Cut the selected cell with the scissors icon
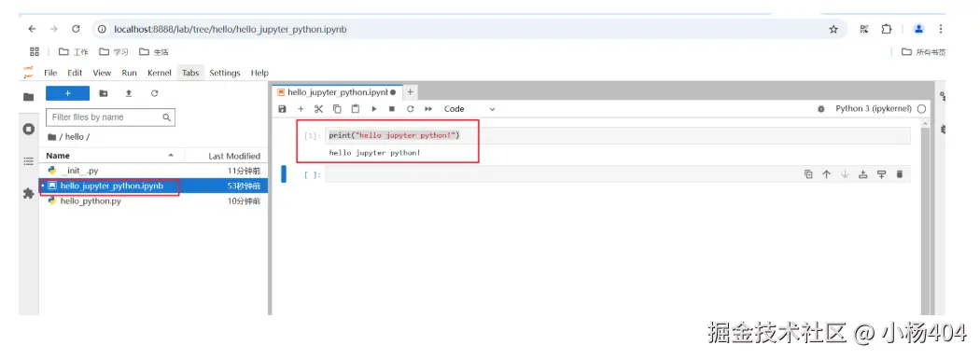 coord(319,109)
